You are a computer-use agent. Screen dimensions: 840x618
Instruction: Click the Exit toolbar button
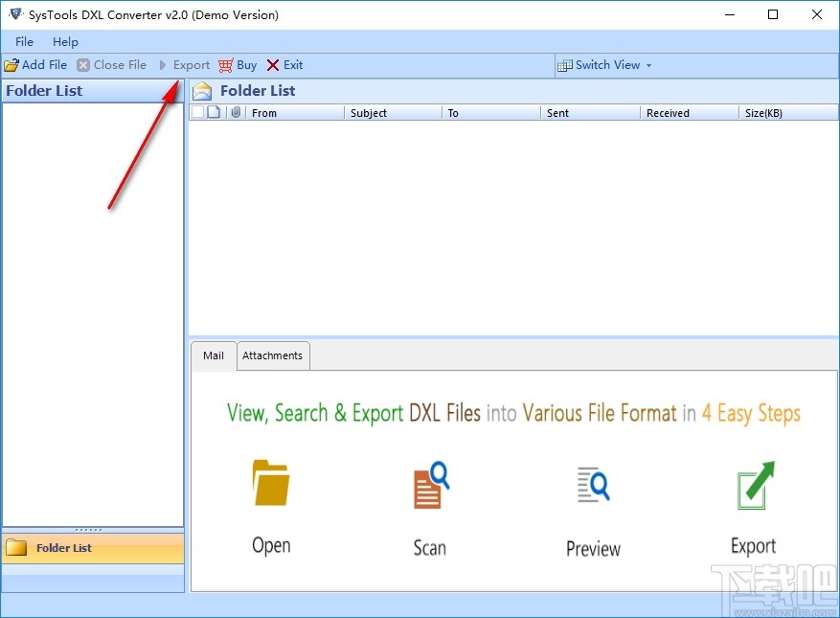[285, 65]
